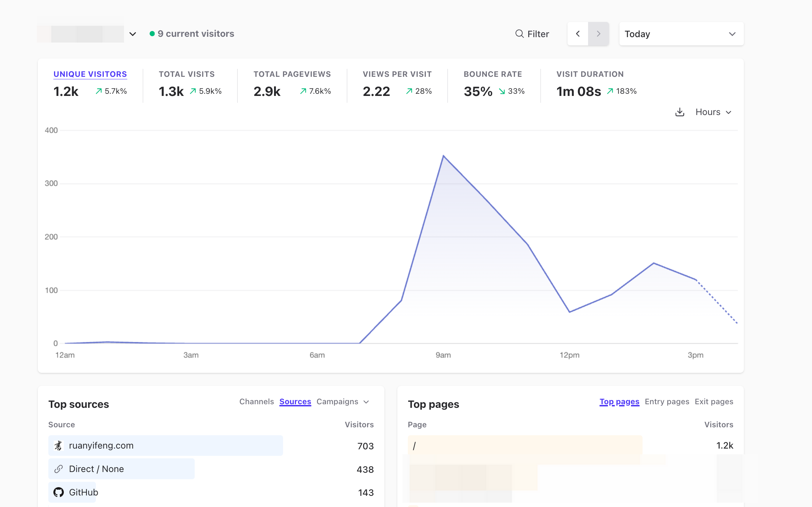
Task: Click the download export icon
Action: point(680,112)
